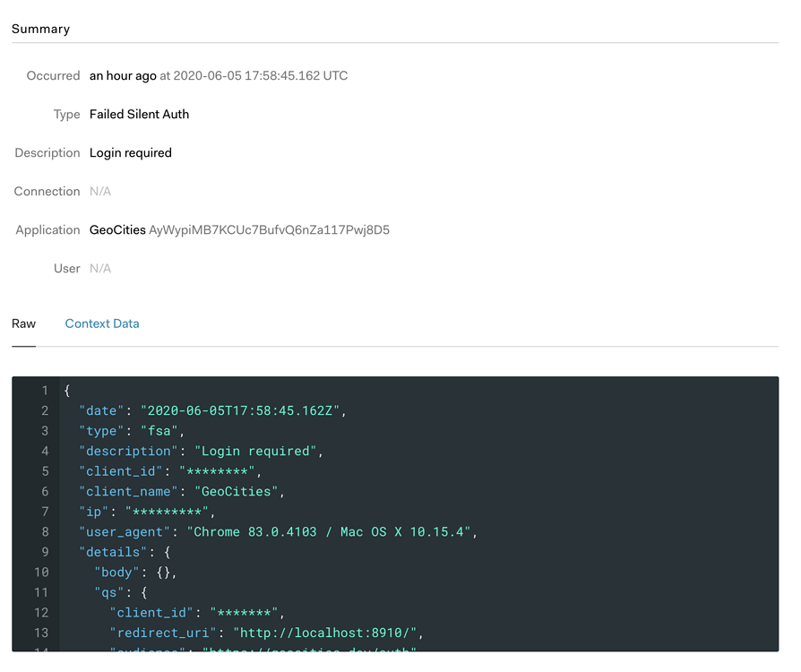Click the "client_id" line on line 5
Image resolution: width=801 pixels, height=672 pixels.
tap(170, 471)
